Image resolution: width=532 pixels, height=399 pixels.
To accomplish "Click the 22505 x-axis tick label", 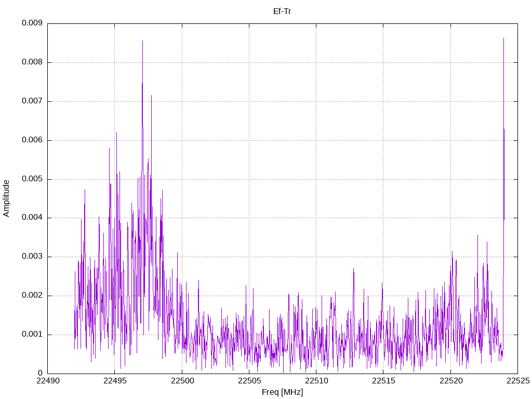I will pos(249,381).
